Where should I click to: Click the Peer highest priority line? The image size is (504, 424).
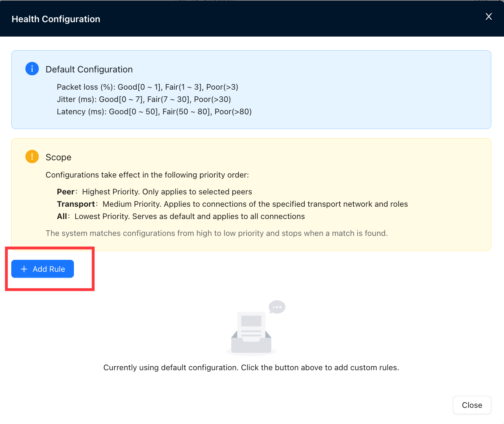[155, 192]
